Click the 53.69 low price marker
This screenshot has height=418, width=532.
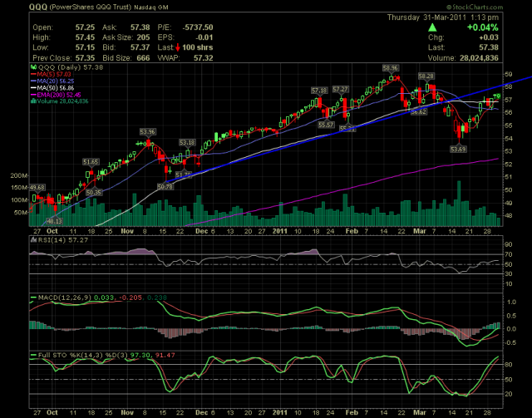[x=458, y=149]
